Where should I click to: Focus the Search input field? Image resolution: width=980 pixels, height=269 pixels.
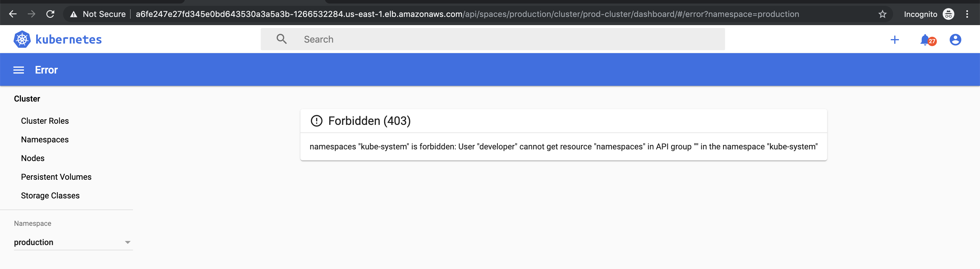coord(493,39)
